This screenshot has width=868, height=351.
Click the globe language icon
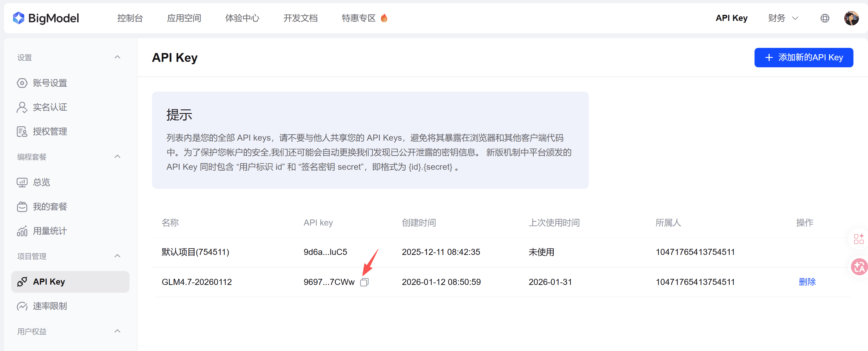click(825, 18)
